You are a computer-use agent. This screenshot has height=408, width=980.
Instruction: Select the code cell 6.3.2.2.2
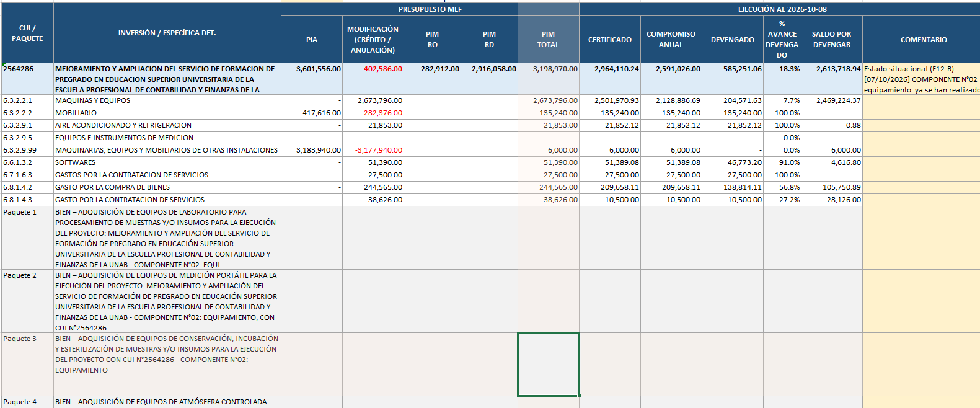coord(27,113)
